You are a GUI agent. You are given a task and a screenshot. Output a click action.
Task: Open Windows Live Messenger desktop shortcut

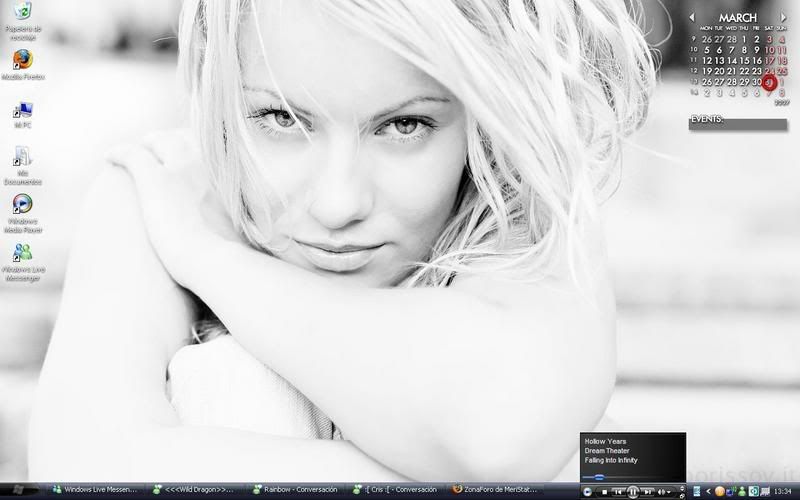point(22,253)
